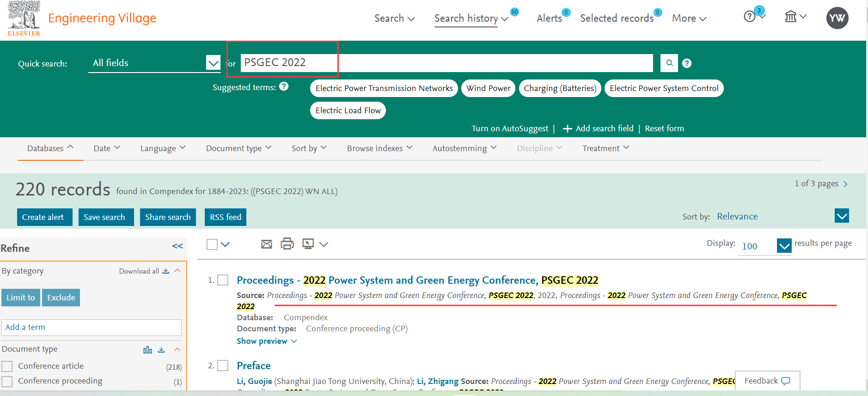Expand the select-all options chevron
Viewport: 868px width, 396px height.
(x=225, y=244)
